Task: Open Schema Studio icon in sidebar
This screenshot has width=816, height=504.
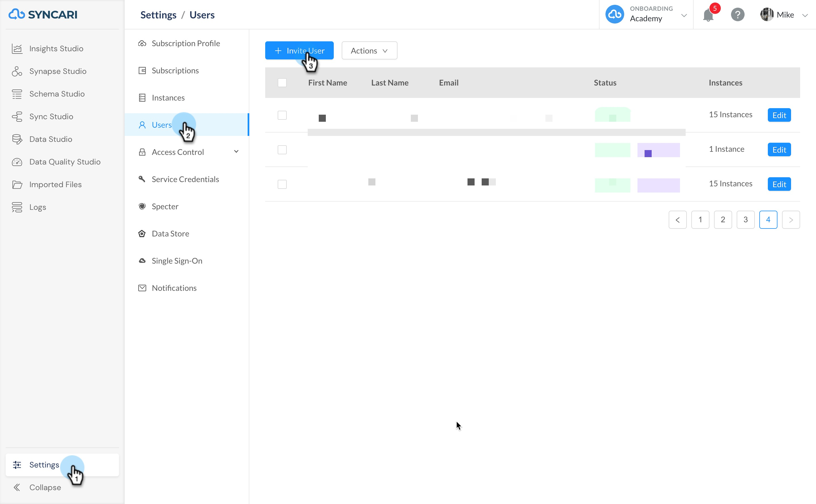Action: 17,94
